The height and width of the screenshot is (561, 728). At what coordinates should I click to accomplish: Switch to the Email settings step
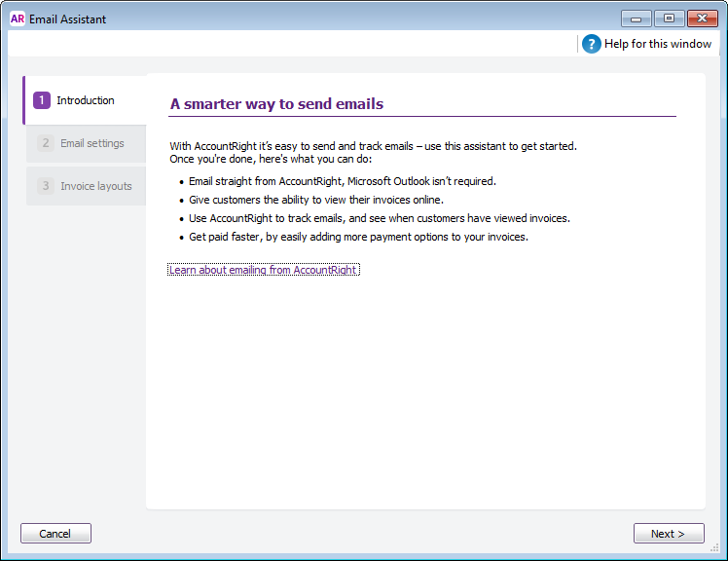point(92,143)
